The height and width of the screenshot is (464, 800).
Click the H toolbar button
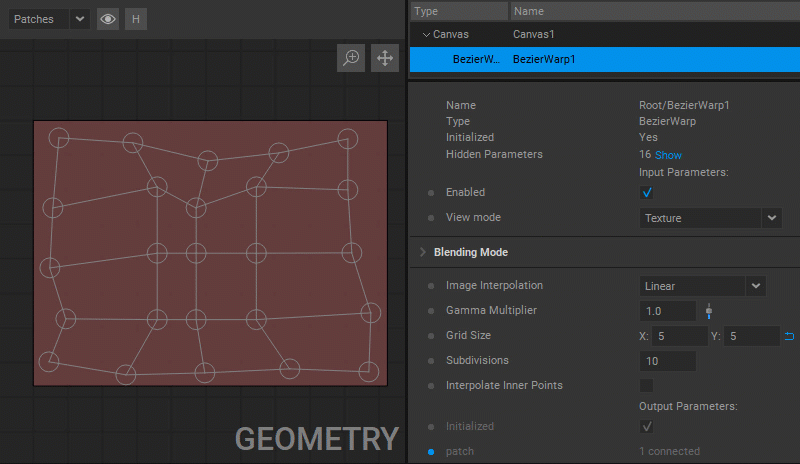[x=136, y=19]
